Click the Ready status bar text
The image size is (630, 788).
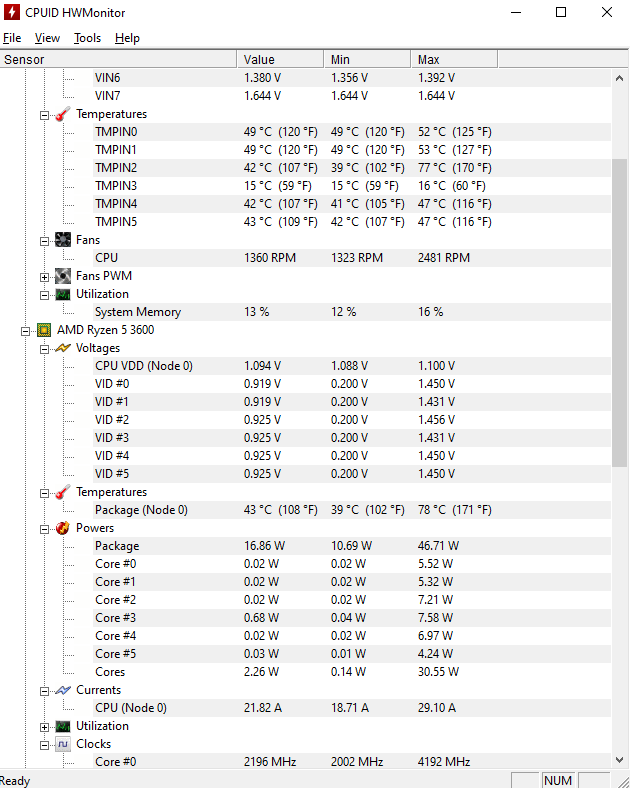(x=15, y=780)
